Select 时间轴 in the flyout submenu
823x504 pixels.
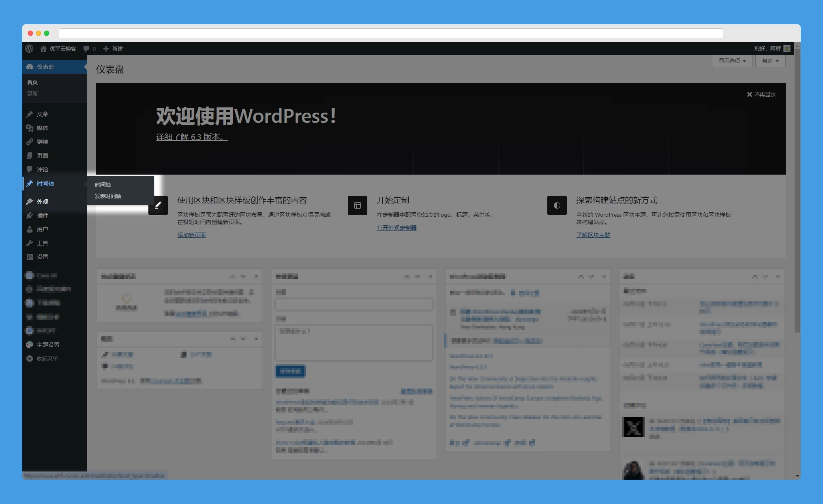(x=103, y=185)
